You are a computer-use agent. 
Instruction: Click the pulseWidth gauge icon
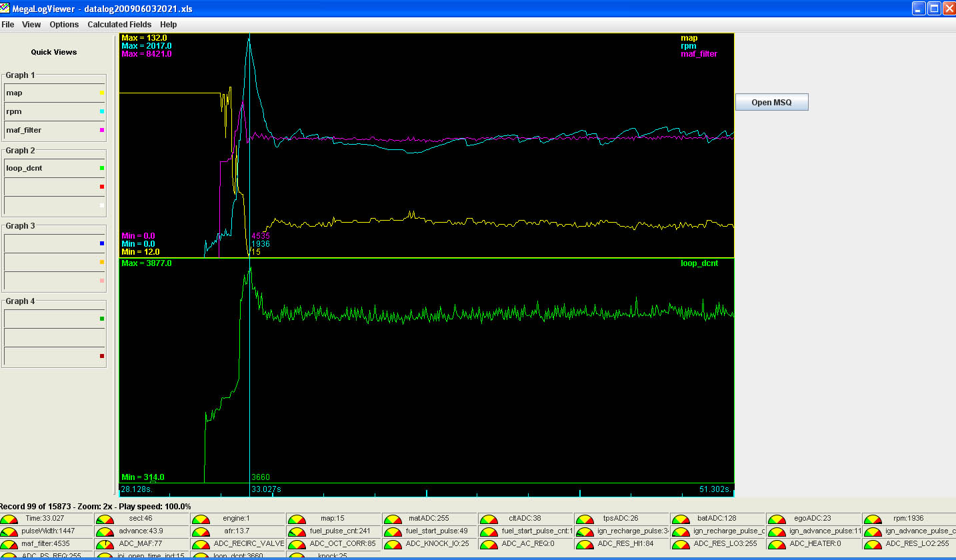tap(9, 532)
